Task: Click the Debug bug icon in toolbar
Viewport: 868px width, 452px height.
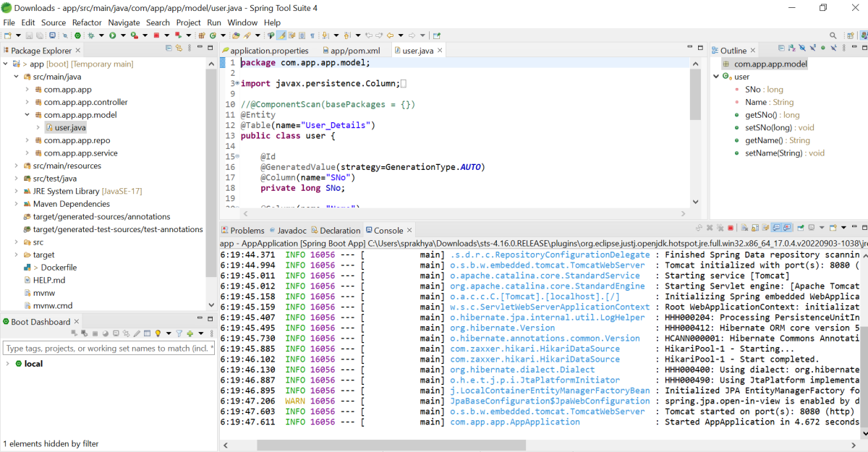Action: 91,35
